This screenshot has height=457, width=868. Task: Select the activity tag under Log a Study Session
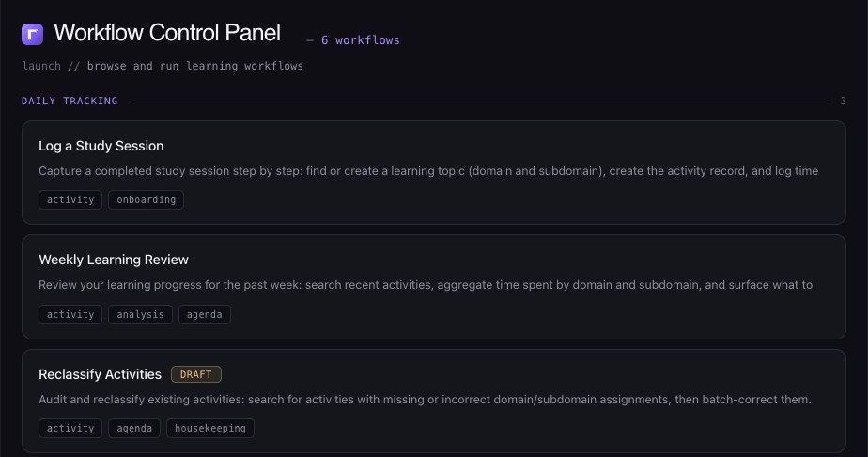(x=70, y=200)
